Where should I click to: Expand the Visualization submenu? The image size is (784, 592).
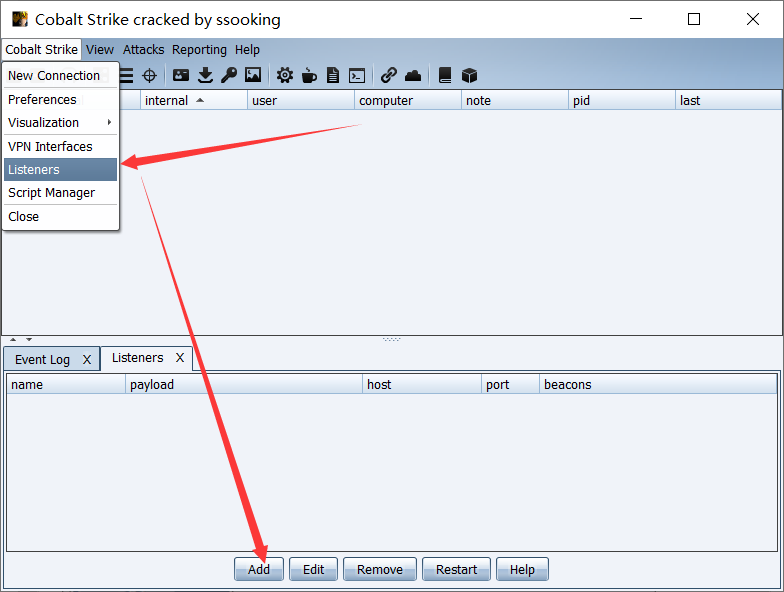click(60, 122)
